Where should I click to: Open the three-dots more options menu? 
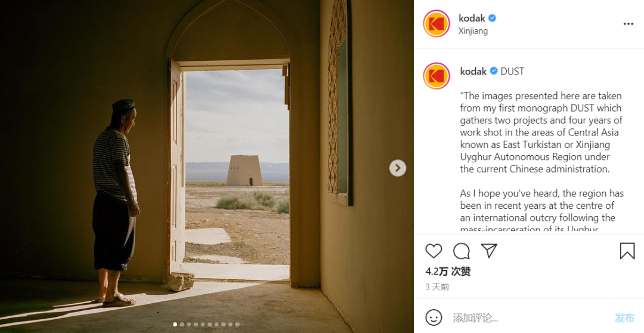click(x=628, y=24)
